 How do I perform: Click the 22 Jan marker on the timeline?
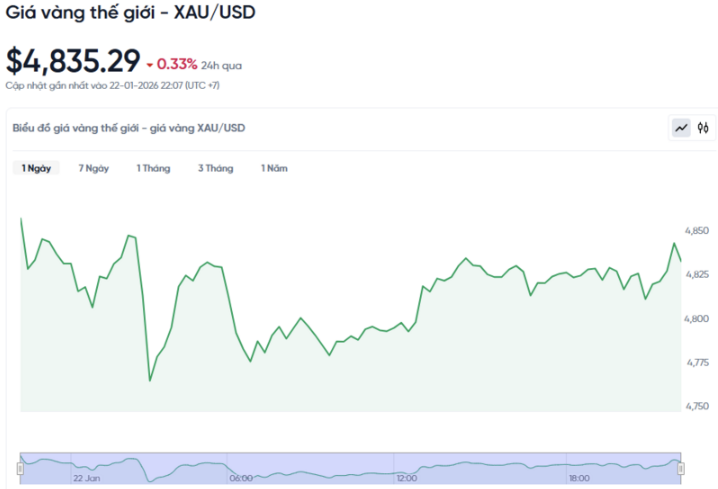tap(86, 479)
